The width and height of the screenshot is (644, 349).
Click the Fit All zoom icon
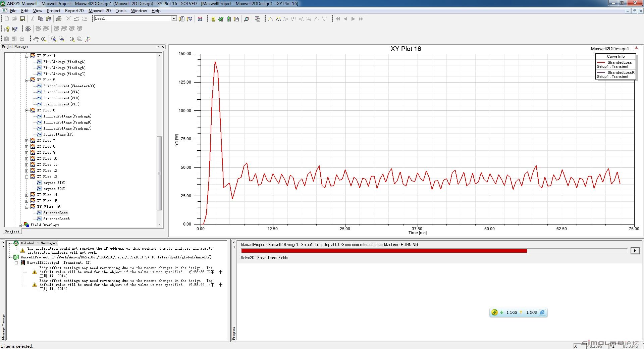[x=72, y=39]
